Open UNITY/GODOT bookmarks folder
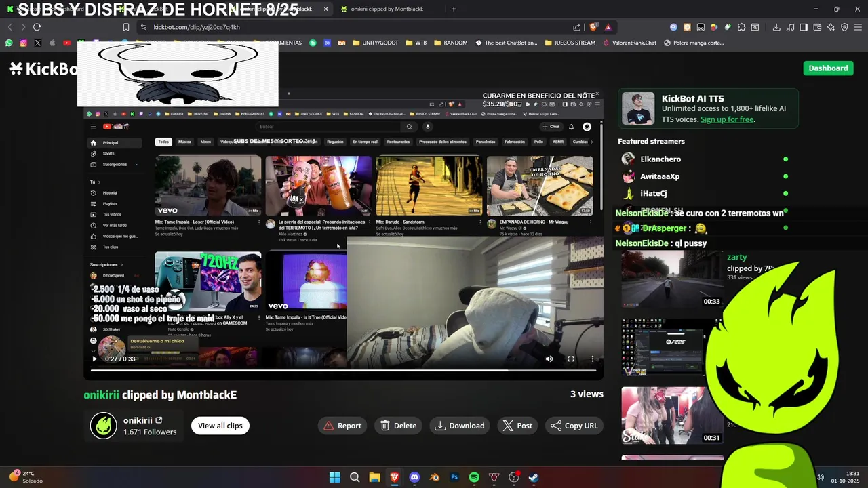This screenshot has height=488, width=868. click(375, 43)
